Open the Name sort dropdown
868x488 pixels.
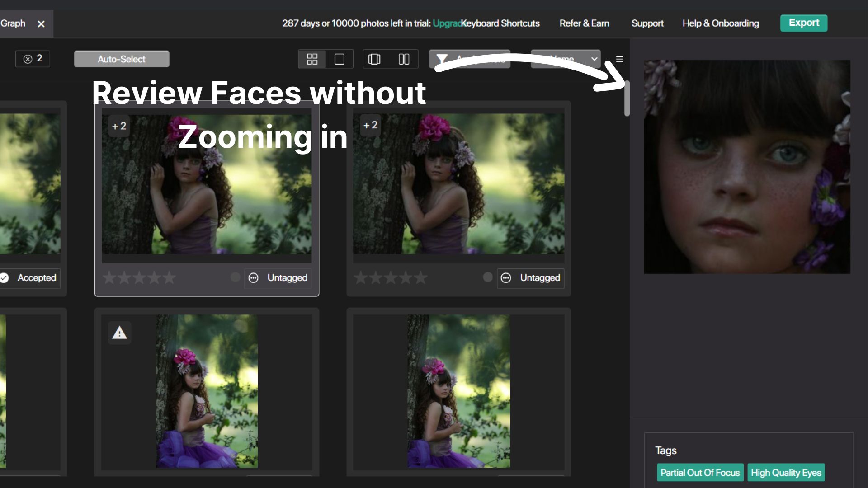pyautogui.click(x=565, y=59)
